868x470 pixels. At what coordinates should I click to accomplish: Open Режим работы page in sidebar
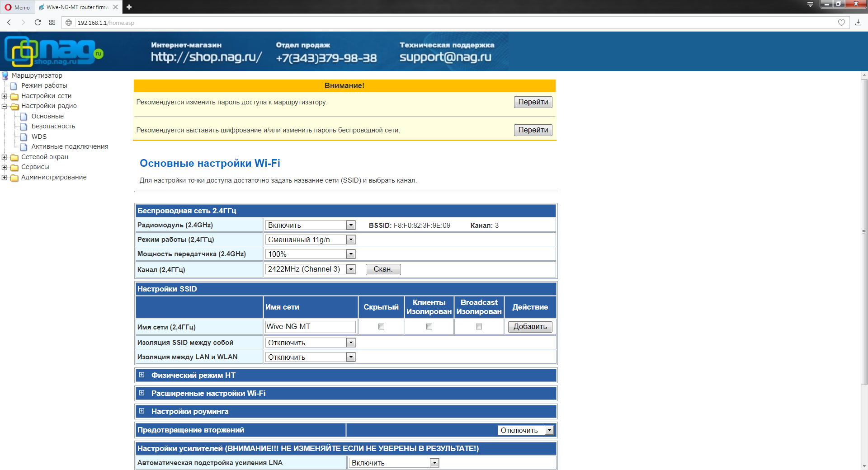coord(44,85)
